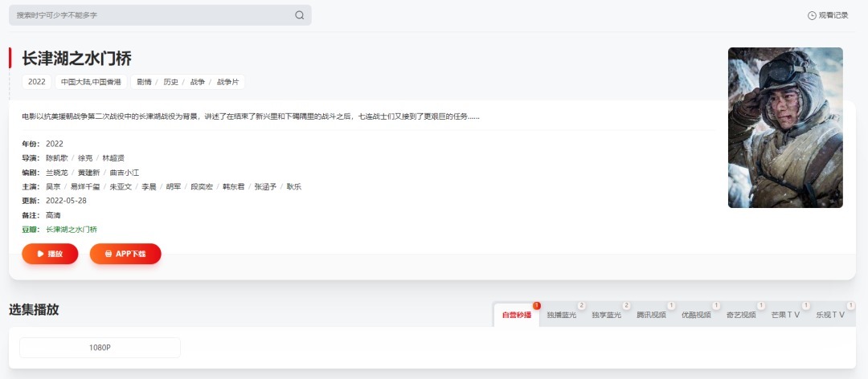The width and height of the screenshot is (868, 379).
Task: Open screenwriter 兰晓龙 link
Action: (55, 173)
